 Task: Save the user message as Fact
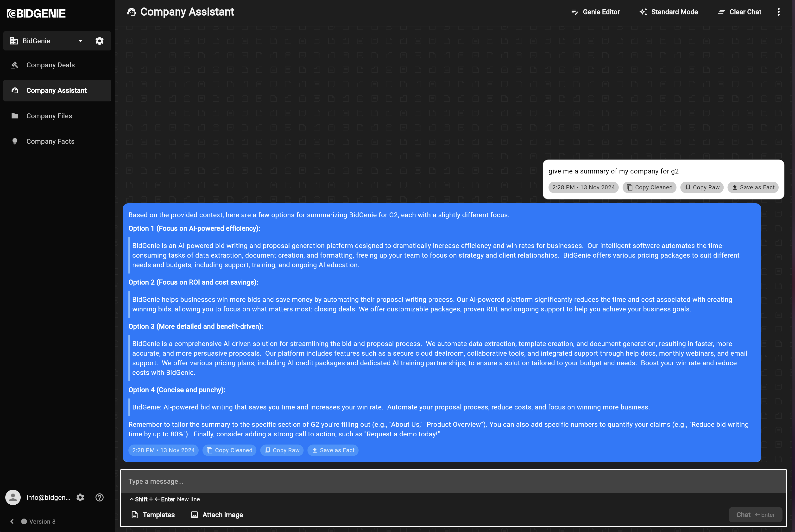[x=753, y=187]
